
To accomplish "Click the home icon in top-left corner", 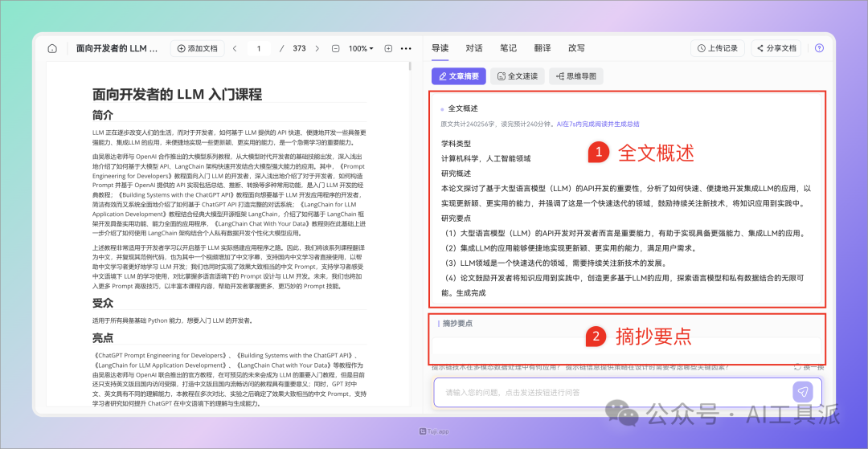I will pyautogui.click(x=52, y=48).
